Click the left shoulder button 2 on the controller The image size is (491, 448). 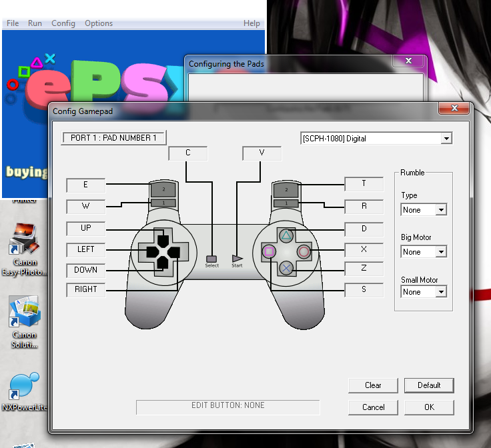163,189
